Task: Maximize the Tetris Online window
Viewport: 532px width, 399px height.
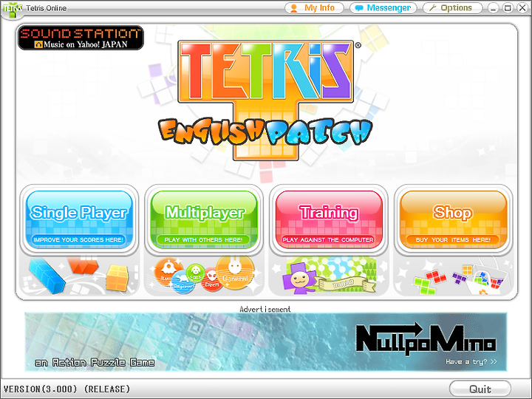Action: pos(508,8)
